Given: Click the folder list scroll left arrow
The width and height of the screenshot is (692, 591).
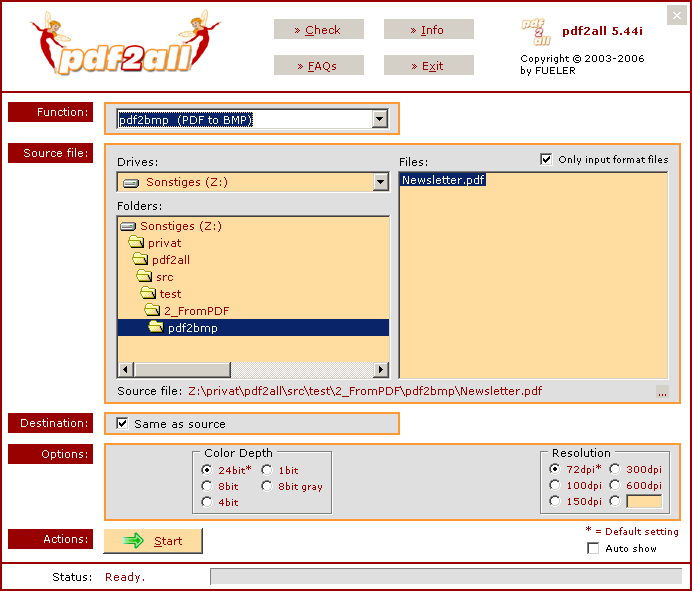Looking at the screenshot, I should point(126,369).
